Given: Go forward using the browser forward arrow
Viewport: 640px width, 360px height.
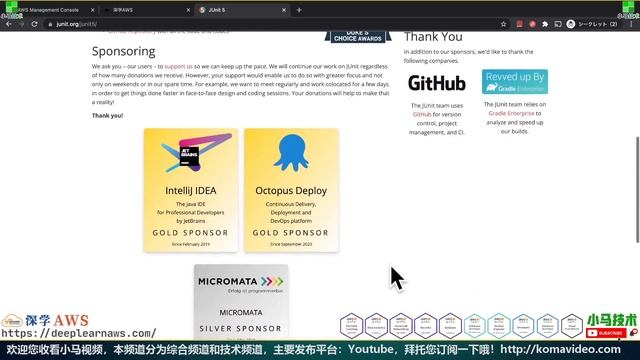Looking at the screenshot, I should 21,24.
